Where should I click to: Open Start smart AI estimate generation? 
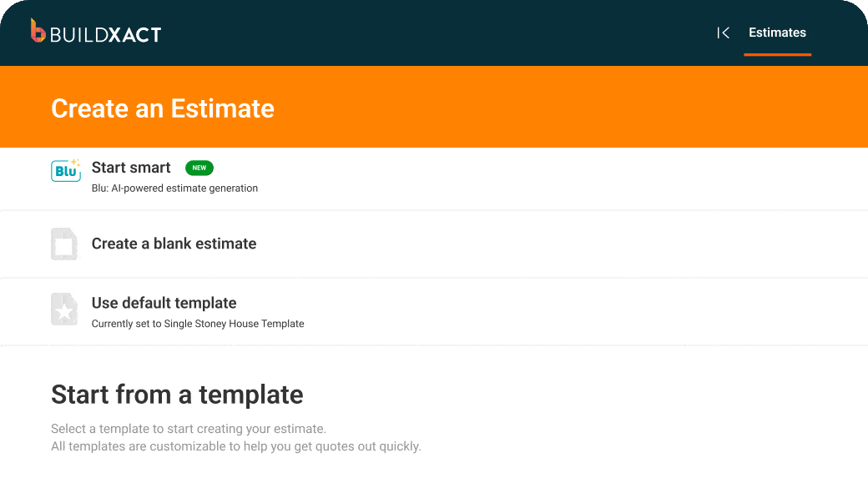131,168
